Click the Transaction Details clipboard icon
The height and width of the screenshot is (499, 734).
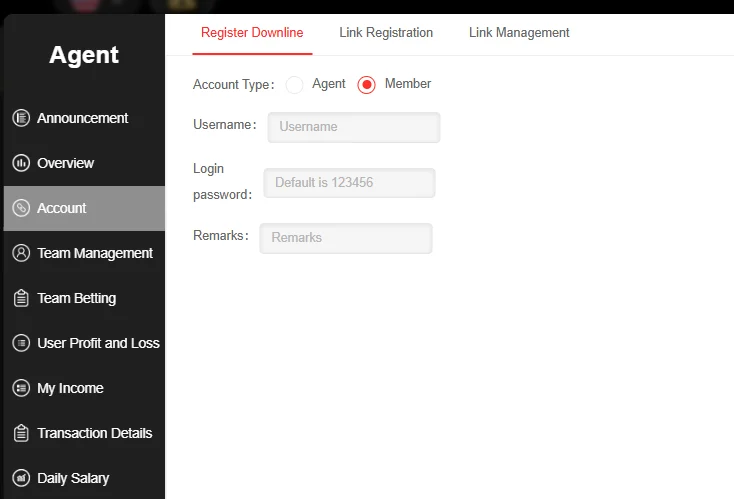(21, 433)
